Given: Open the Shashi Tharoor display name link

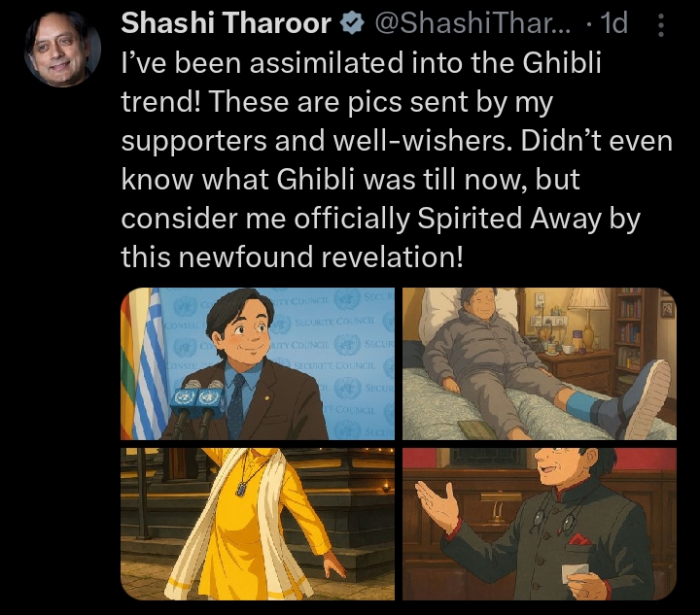Looking at the screenshot, I should [x=226, y=23].
